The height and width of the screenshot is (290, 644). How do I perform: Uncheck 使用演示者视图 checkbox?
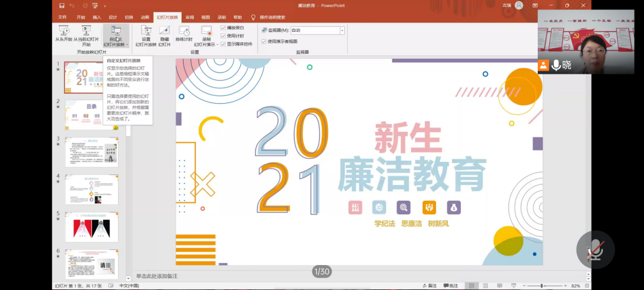tap(264, 42)
